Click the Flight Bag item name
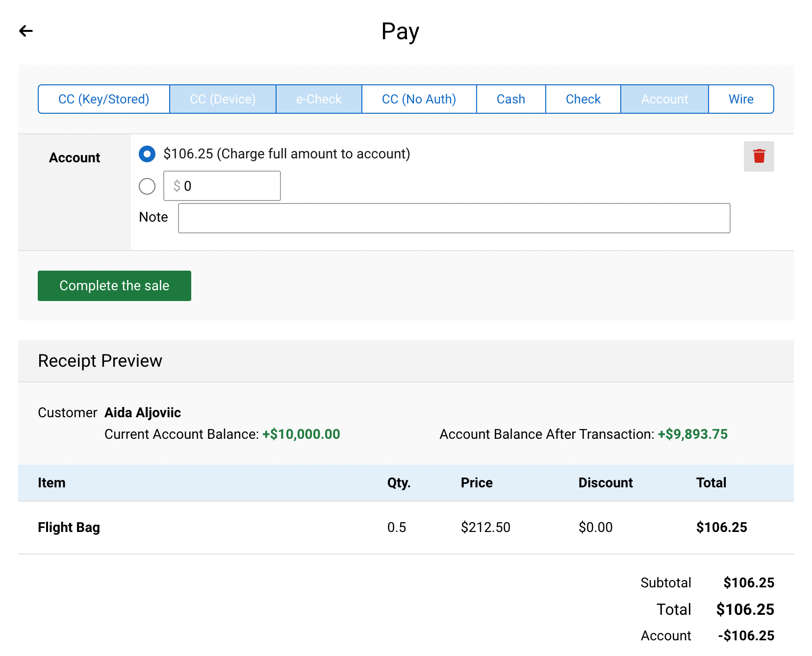Viewport: 812px width, 656px height. (69, 528)
